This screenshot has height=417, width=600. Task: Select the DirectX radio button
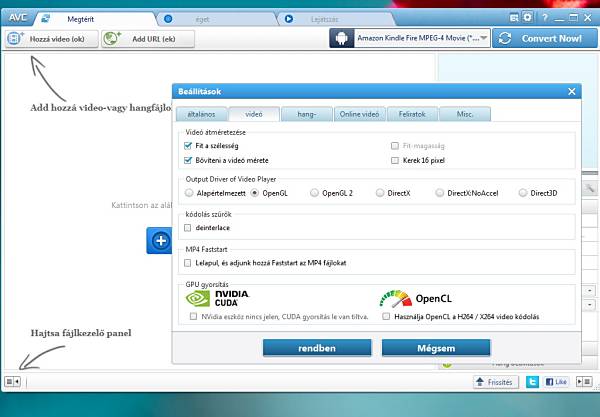pyautogui.click(x=380, y=193)
